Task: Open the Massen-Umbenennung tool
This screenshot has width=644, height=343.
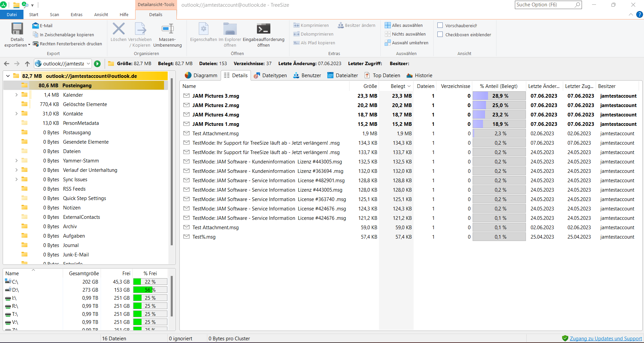Action: tap(167, 35)
